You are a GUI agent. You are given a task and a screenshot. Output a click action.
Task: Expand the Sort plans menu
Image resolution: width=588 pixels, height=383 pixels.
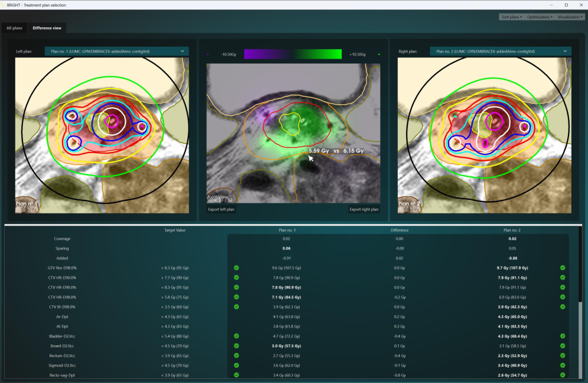(511, 17)
